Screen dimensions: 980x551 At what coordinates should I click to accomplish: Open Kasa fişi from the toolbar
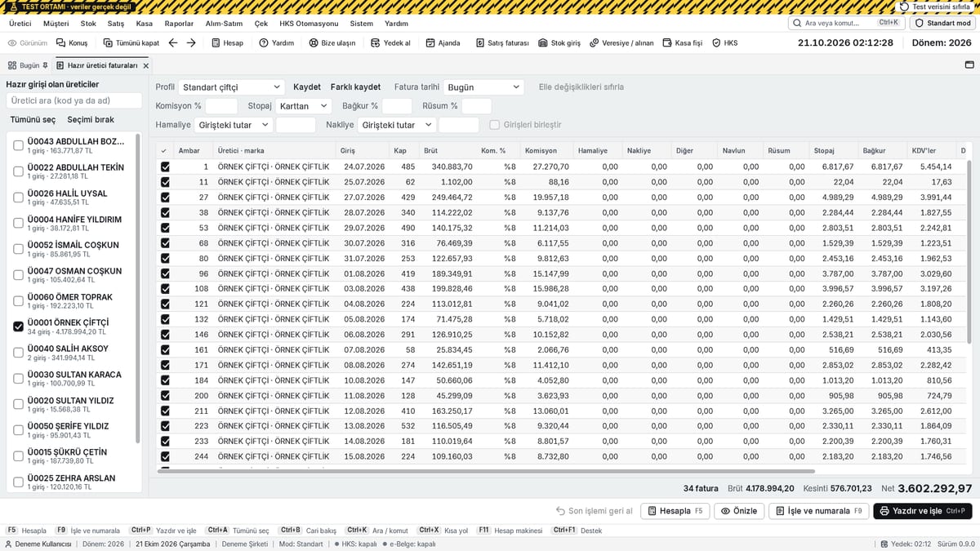pyautogui.click(x=683, y=42)
